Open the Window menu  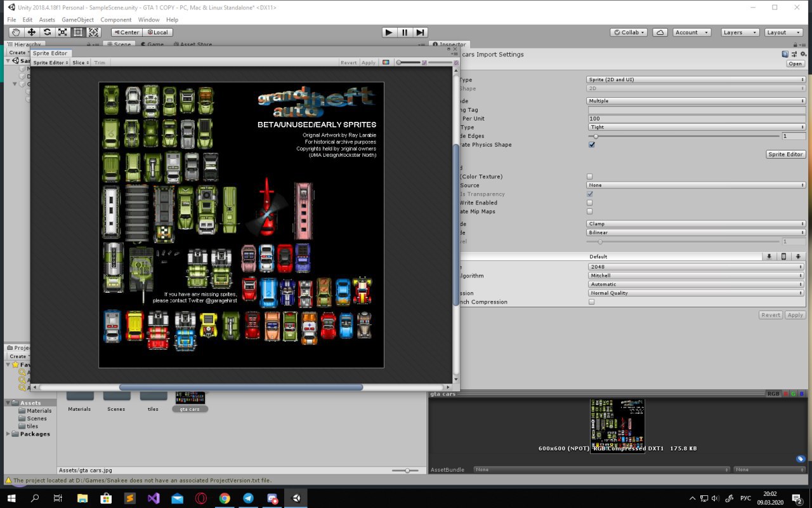pyautogui.click(x=148, y=20)
